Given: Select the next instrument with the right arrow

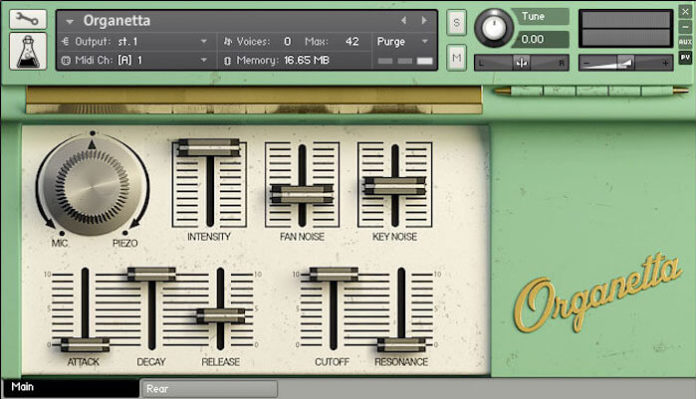Looking at the screenshot, I should pyautogui.click(x=424, y=20).
